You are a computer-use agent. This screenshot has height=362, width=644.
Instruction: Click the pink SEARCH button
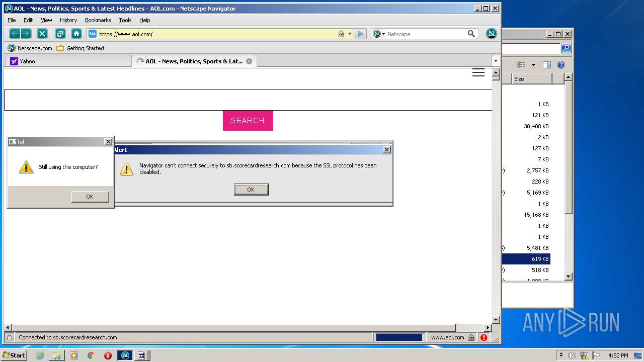pos(248,121)
